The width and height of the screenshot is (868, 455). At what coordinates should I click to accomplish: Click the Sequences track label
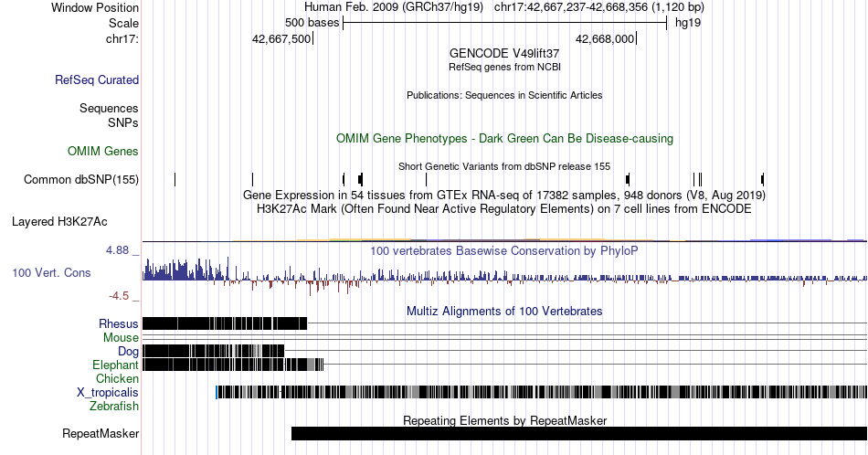pyautogui.click(x=109, y=108)
